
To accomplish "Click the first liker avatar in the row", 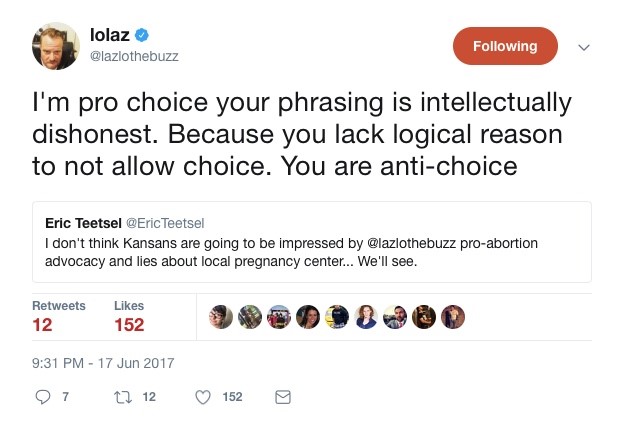I will pos(221,317).
